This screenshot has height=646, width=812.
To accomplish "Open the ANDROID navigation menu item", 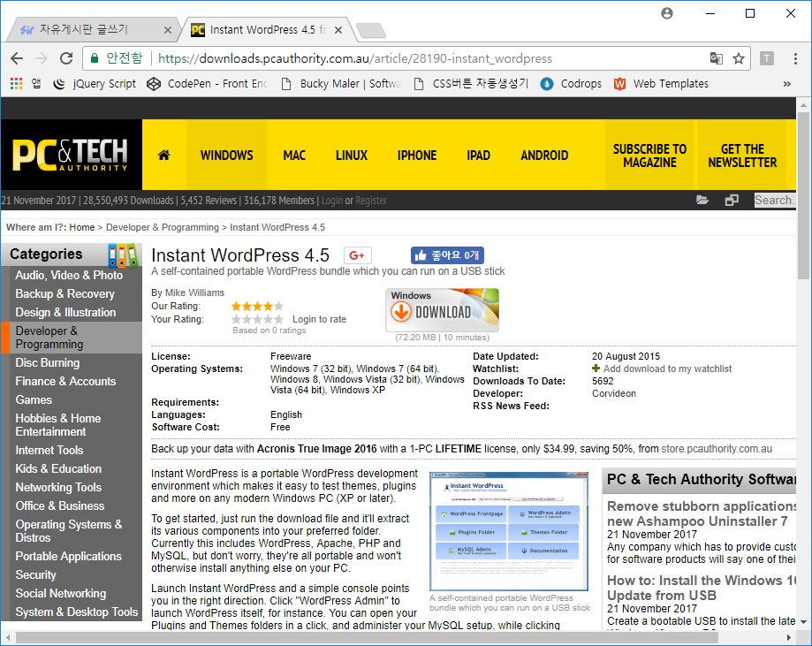I will (544, 156).
